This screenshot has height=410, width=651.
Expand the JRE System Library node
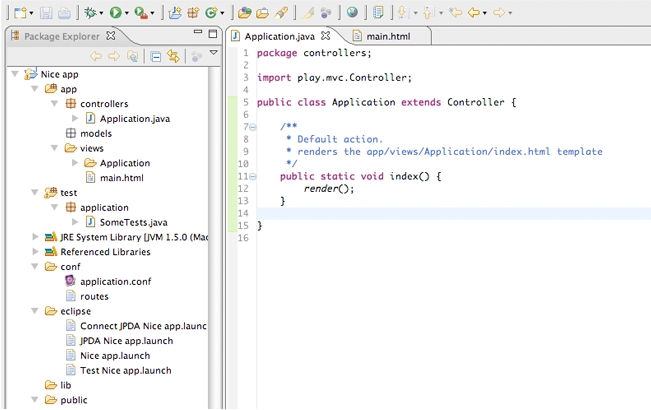point(36,238)
